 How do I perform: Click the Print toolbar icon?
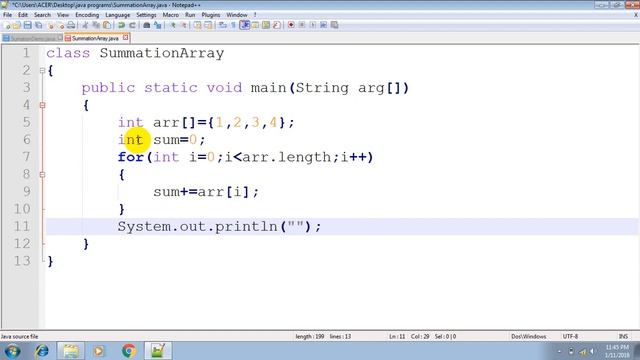71,25
